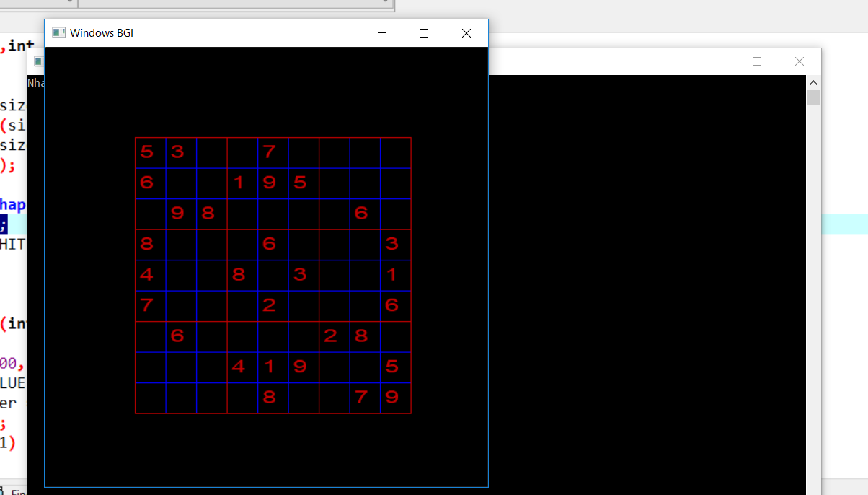Click the Windows BGI title bar app icon

coord(58,33)
